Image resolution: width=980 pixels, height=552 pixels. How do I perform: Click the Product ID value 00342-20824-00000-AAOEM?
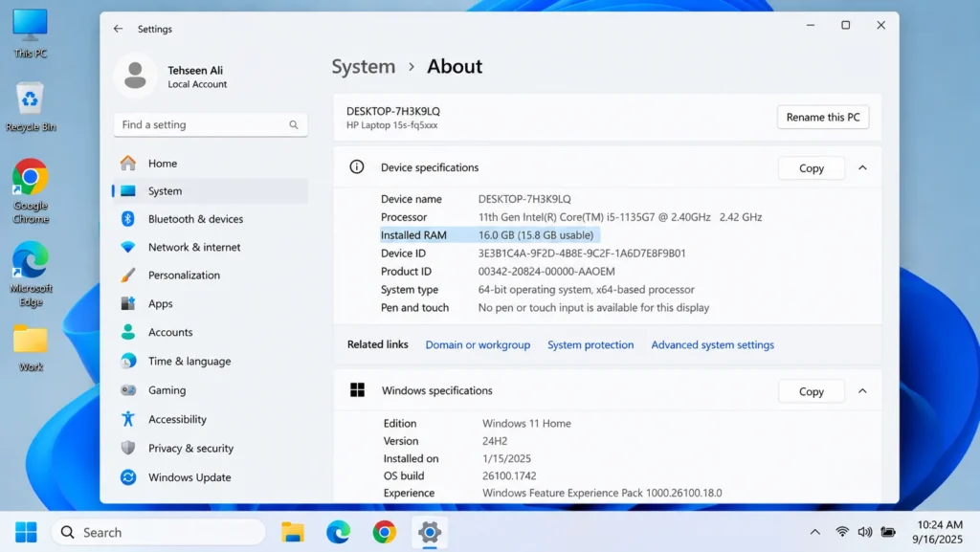coord(546,271)
